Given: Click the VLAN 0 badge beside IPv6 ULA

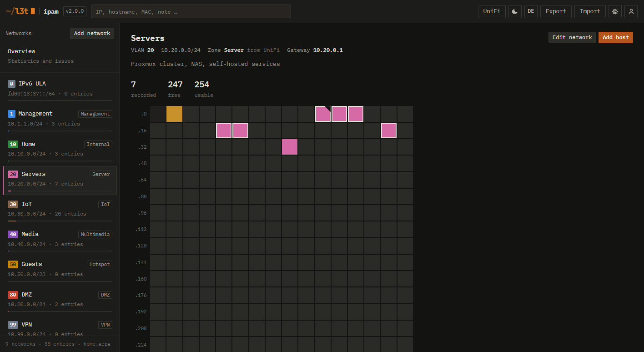Looking at the screenshot, I should coord(11,84).
